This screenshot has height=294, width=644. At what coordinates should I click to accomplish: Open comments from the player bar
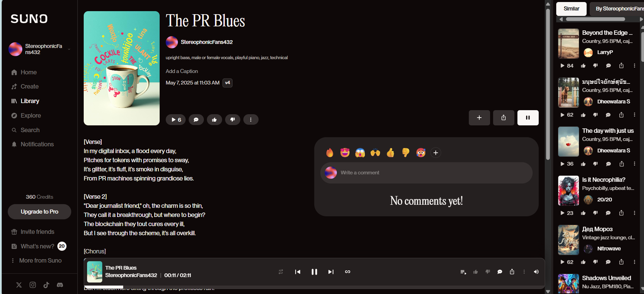[x=500, y=272]
